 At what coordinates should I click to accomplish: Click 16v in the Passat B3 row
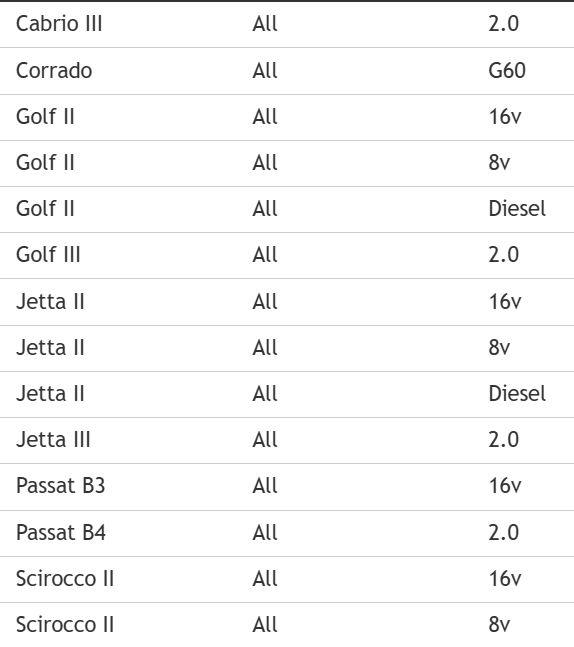click(505, 486)
